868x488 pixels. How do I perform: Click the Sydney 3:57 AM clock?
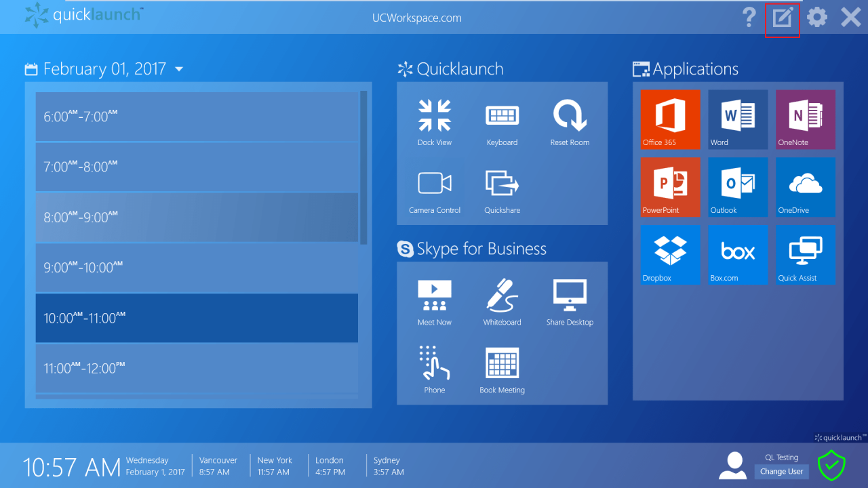[389, 466]
